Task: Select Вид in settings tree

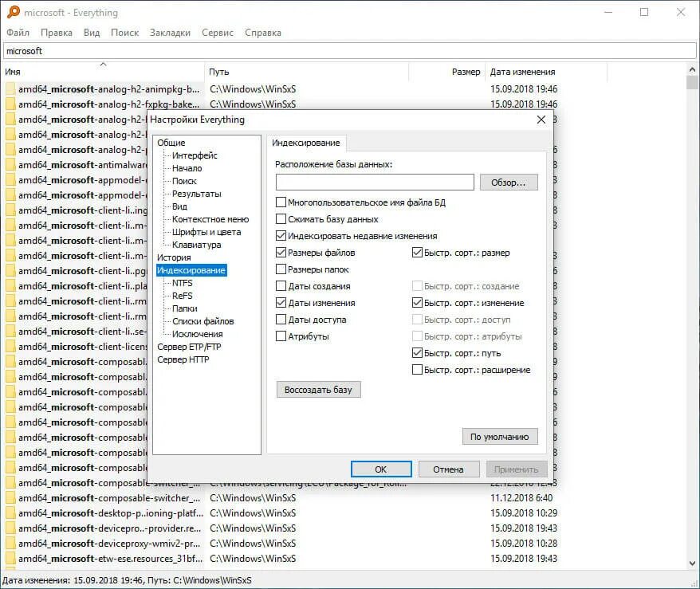Action: coord(179,206)
